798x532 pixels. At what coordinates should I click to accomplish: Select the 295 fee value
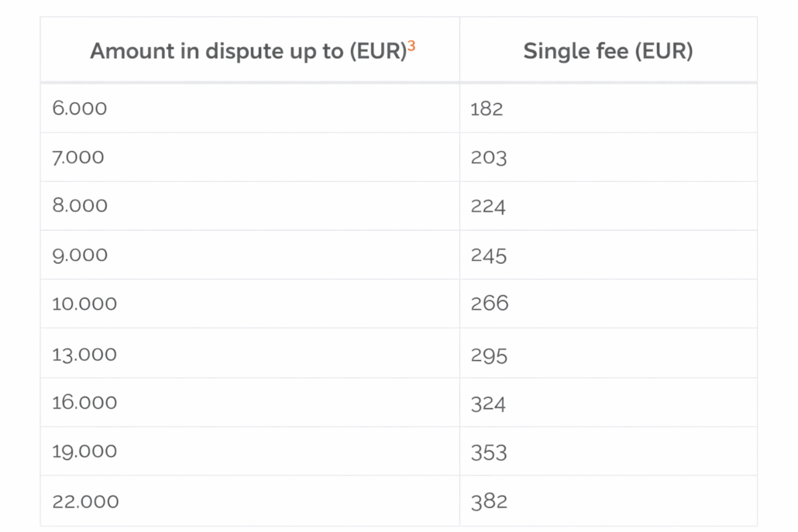click(489, 355)
